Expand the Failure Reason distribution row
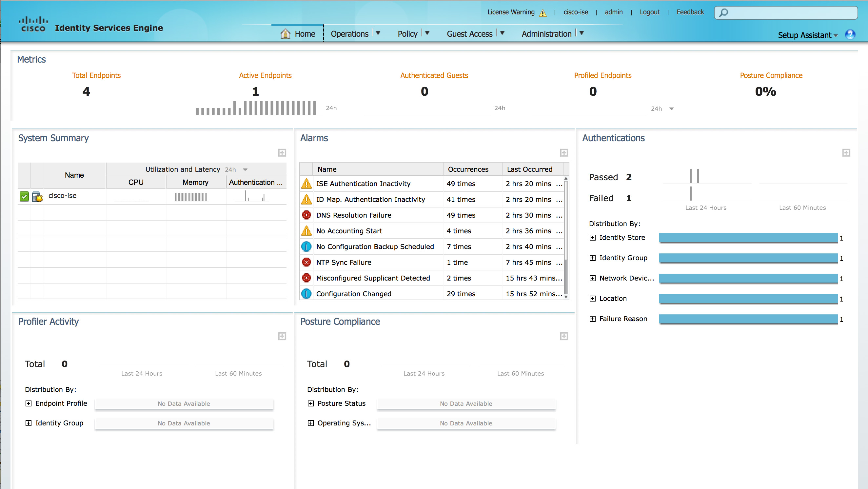This screenshot has width=868, height=489. (592, 318)
